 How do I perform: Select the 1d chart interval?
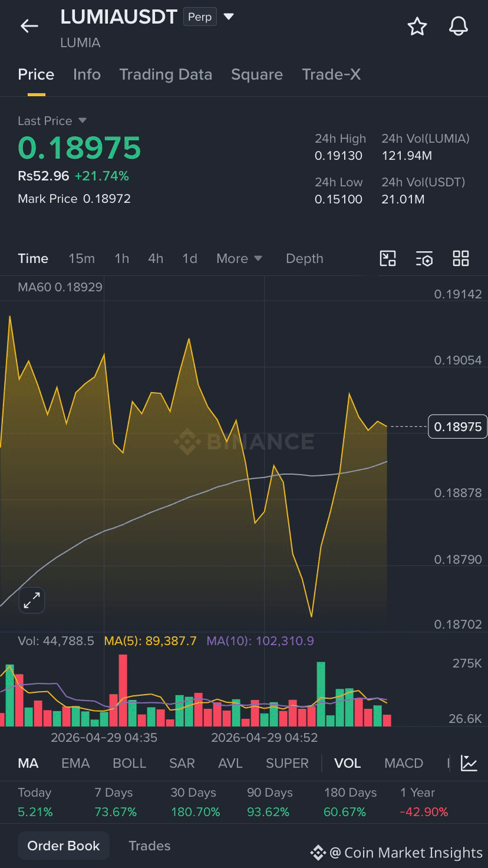(190, 258)
